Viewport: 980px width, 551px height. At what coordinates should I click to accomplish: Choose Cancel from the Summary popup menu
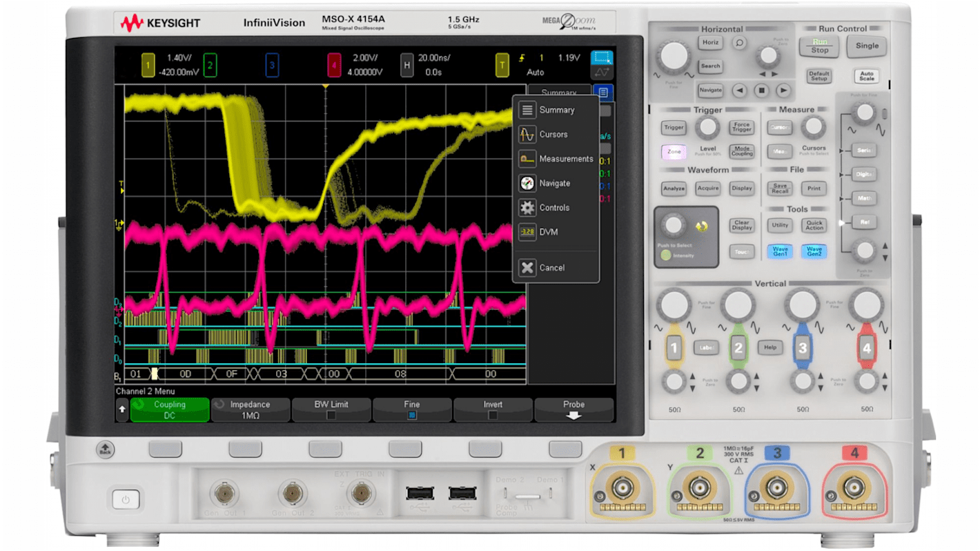coord(527,268)
